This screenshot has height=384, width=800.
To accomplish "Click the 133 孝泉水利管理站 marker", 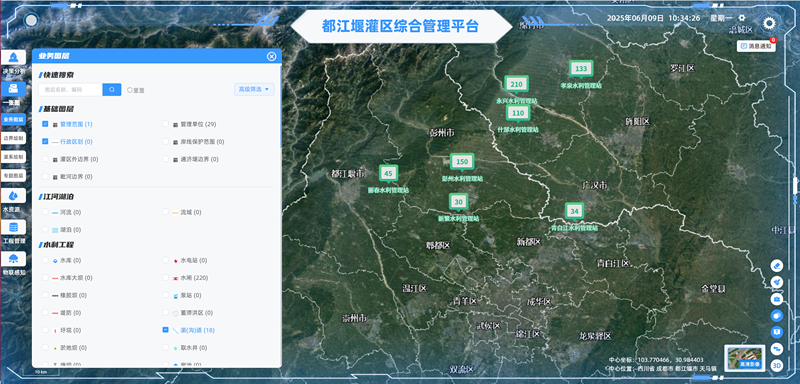I will (581, 69).
